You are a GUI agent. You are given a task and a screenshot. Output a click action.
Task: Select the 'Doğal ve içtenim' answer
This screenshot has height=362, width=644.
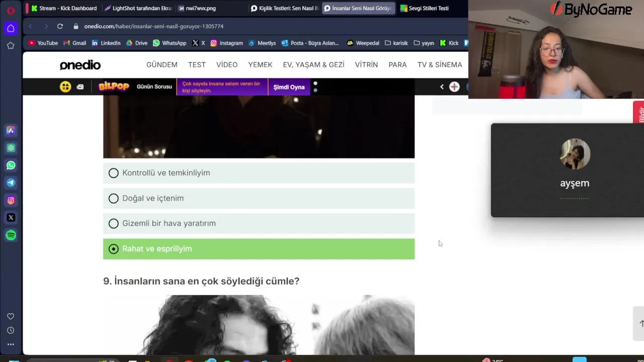(259, 198)
